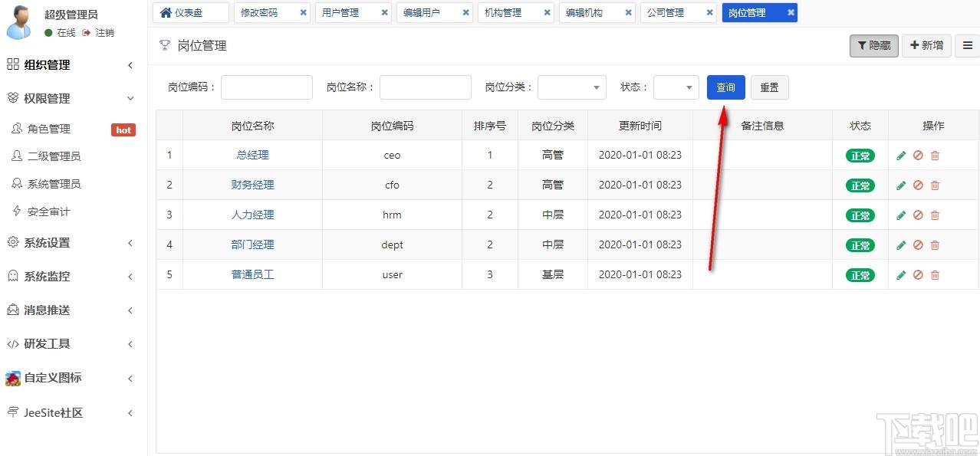This screenshot has height=456, width=980.
Task: Close the 编辑用户 tab
Action: (466, 13)
